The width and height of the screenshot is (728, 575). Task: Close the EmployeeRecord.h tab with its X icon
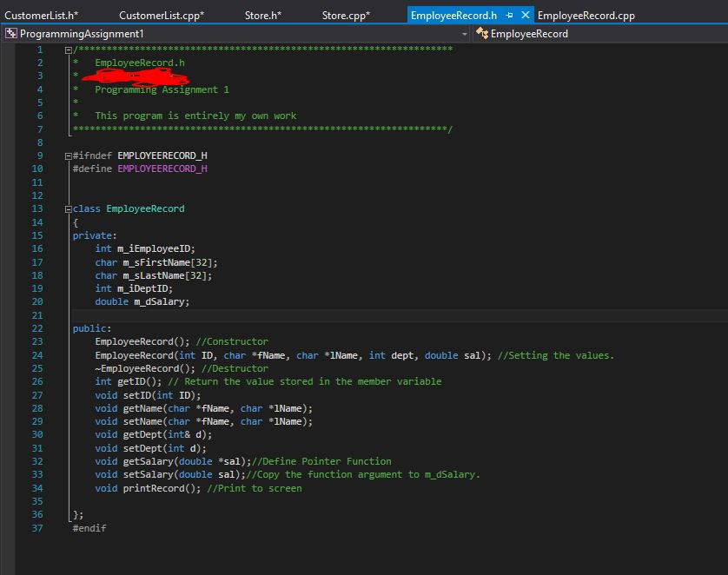[x=526, y=15]
